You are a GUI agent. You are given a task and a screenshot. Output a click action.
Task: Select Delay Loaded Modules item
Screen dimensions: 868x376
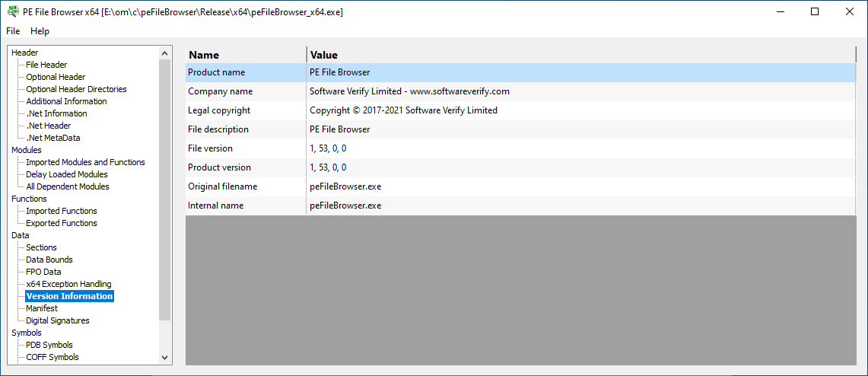tap(67, 174)
